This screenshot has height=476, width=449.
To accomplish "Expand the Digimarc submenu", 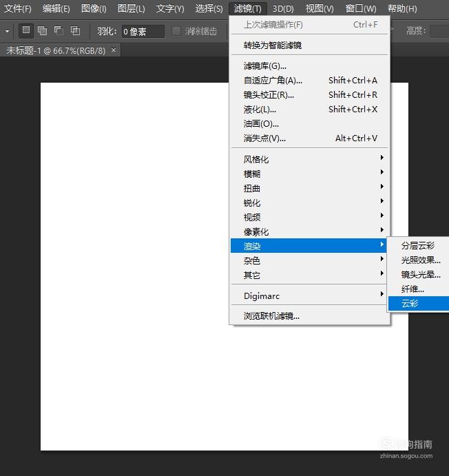I will [x=309, y=296].
